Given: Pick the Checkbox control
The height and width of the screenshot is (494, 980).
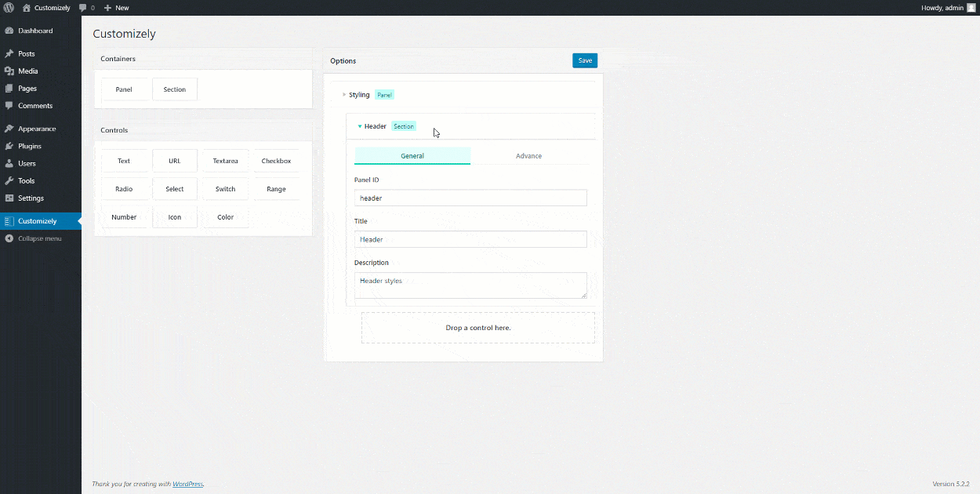Looking at the screenshot, I should (276, 161).
